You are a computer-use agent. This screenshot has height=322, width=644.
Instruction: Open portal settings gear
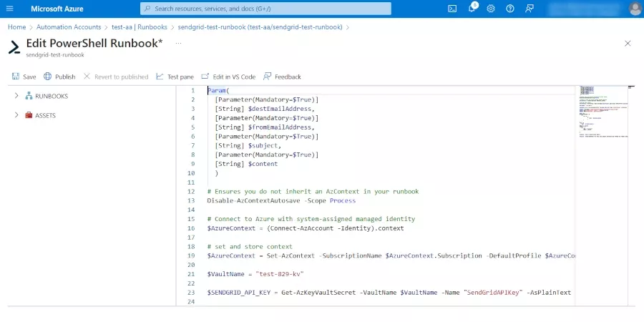[491, 9]
